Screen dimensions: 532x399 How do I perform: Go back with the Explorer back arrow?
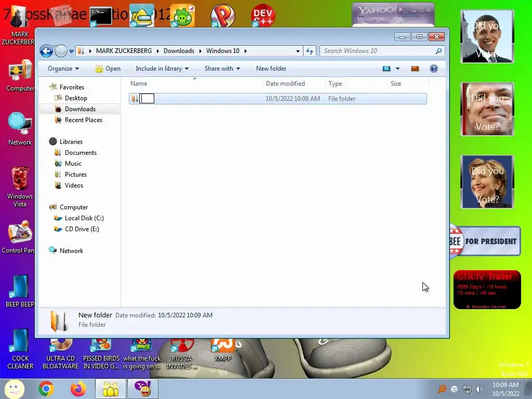pyautogui.click(x=46, y=51)
